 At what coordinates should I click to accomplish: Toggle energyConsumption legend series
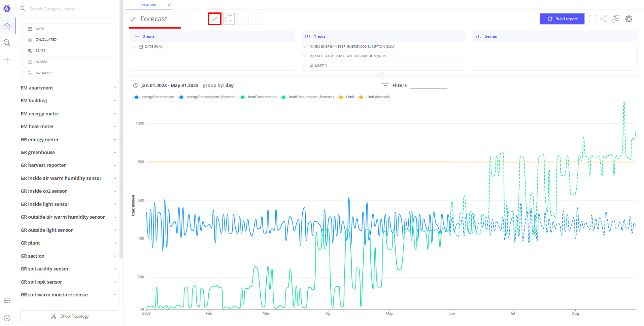pyautogui.click(x=154, y=97)
